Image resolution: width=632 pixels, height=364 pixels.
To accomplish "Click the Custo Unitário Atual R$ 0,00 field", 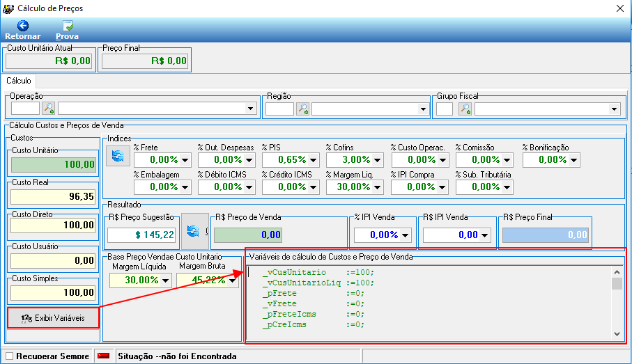I will (x=49, y=61).
